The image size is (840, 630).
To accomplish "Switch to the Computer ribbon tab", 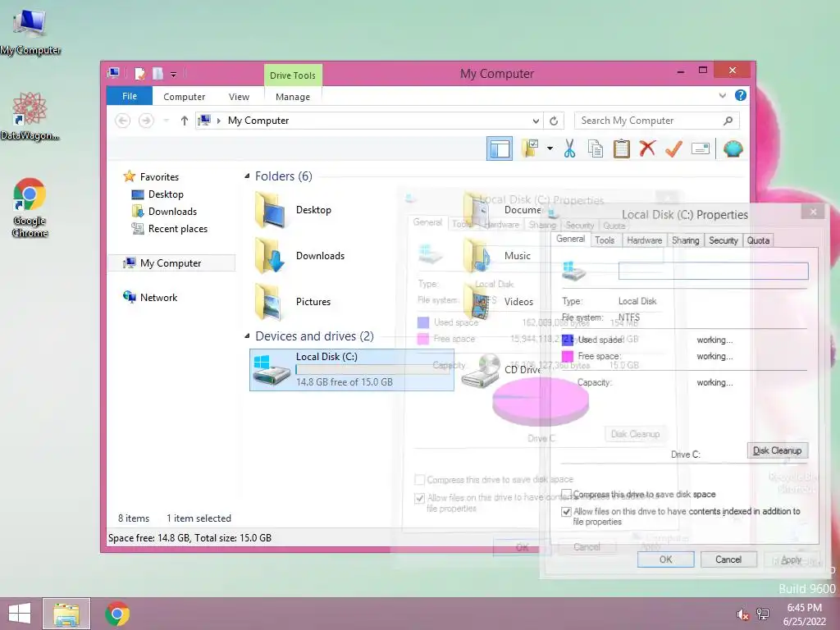I will (x=184, y=97).
